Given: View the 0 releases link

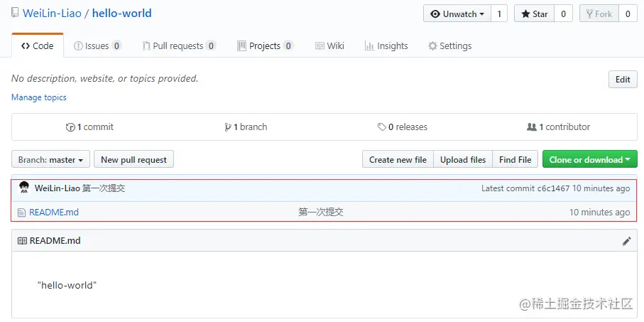Looking at the screenshot, I should pyautogui.click(x=403, y=127).
